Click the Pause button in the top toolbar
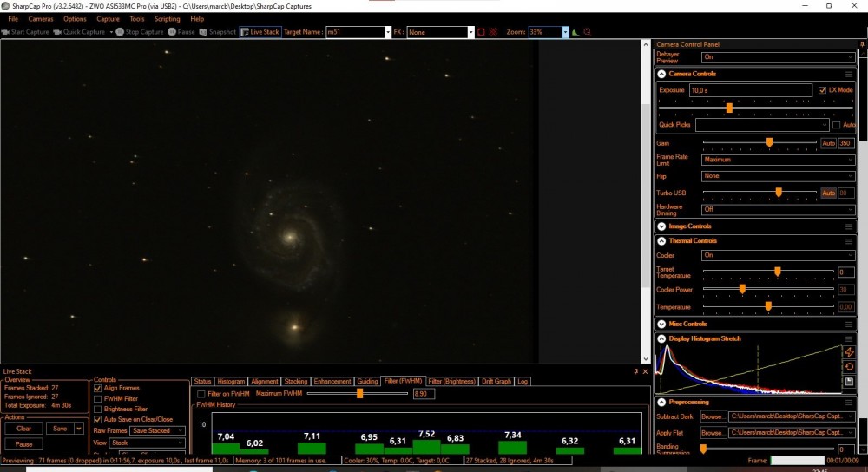The width and height of the screenshot is (868, 472). coord(181,32)
